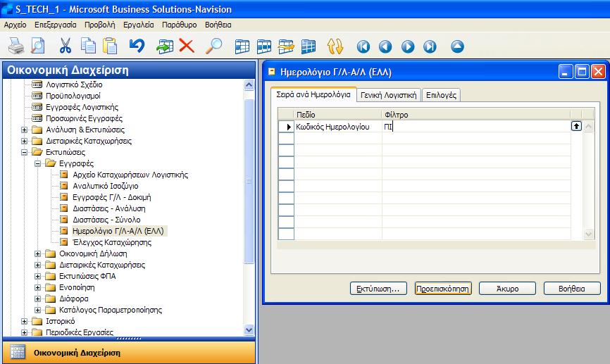Expand the Κατάλογος Παραμετροποίησης folder

point(38,310)
